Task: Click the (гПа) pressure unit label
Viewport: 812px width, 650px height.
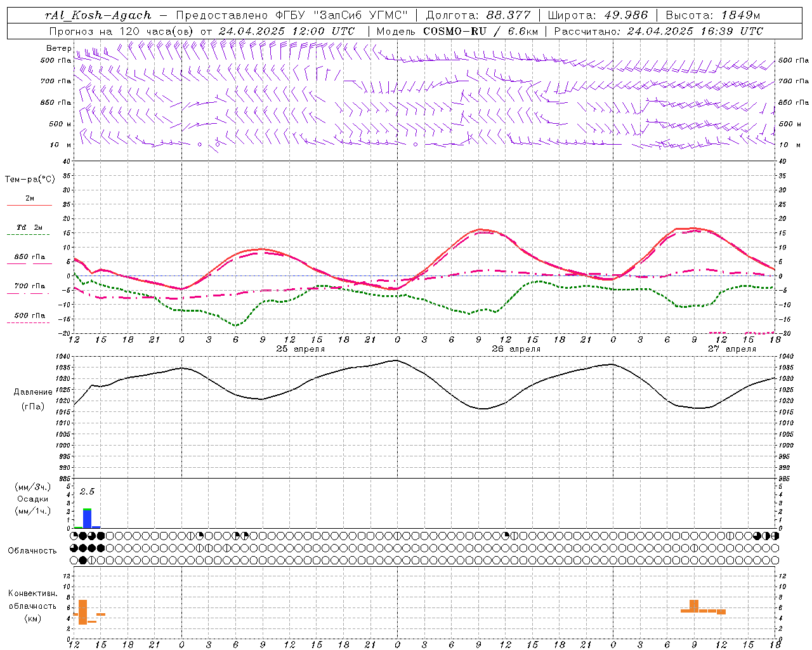Action: click(x=32, y=407)
